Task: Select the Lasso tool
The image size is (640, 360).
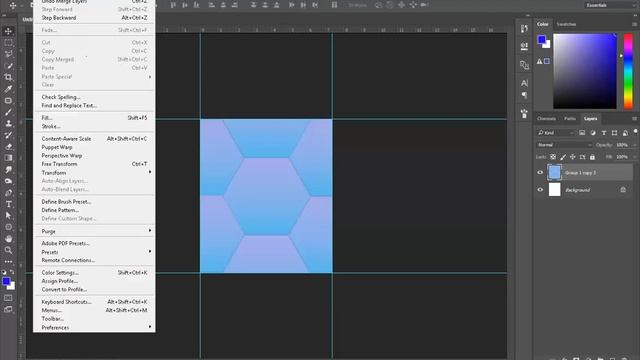Action: 8,54
